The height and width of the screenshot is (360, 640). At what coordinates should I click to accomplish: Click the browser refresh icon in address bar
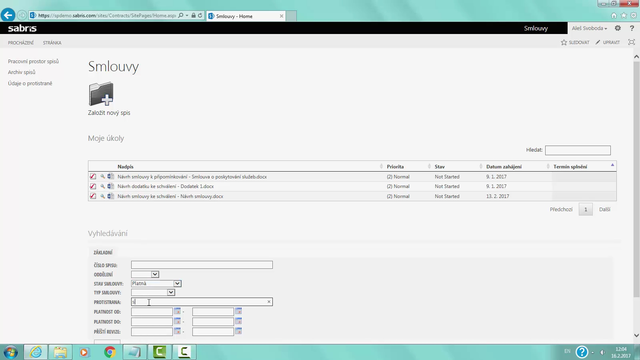click(x=200, y=16)
